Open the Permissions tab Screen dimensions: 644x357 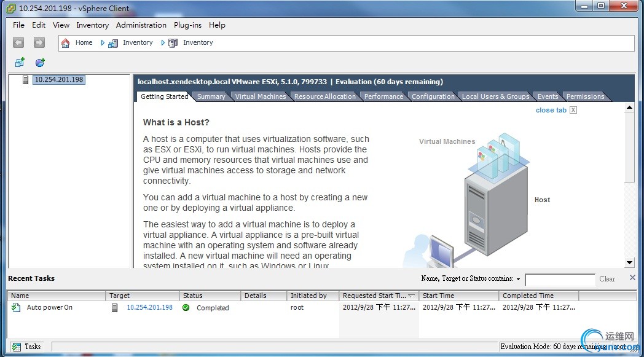(x=585, y=96)
